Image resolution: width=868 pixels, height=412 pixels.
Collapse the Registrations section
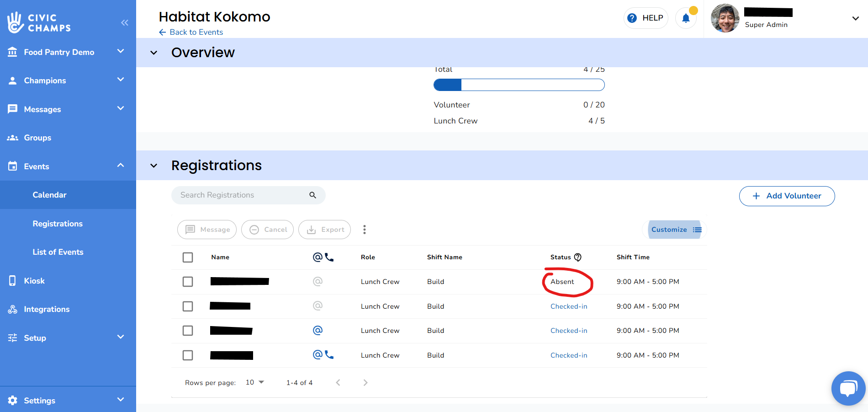[154, 166]
